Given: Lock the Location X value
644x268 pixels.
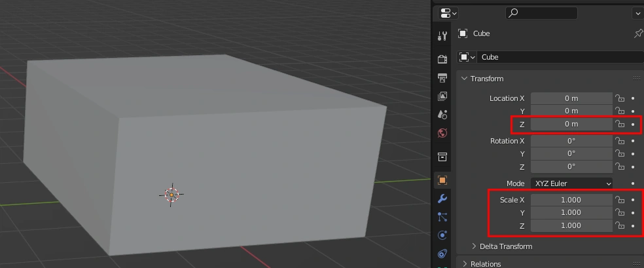Looking at the screenshot, I should [619, 98].
